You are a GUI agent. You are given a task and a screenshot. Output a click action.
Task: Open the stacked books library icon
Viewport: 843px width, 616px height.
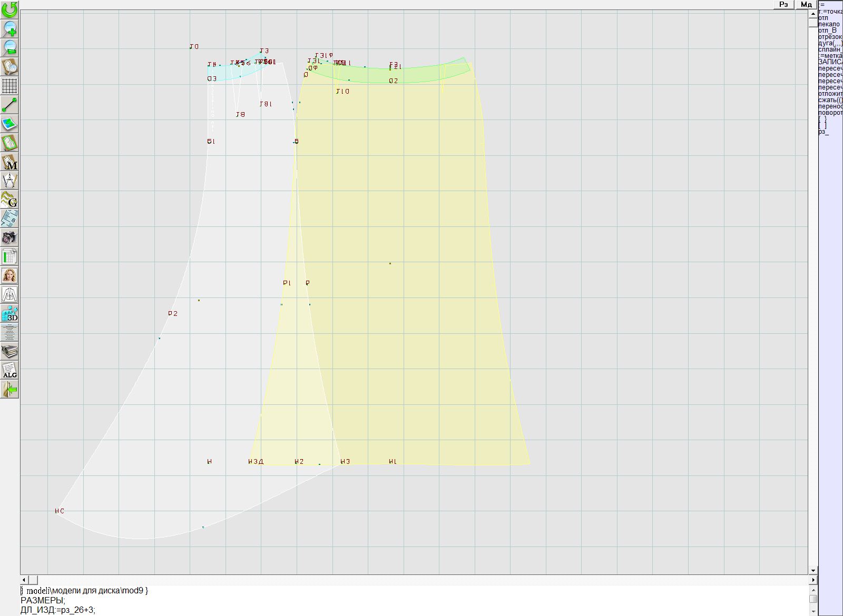[9, 351]
